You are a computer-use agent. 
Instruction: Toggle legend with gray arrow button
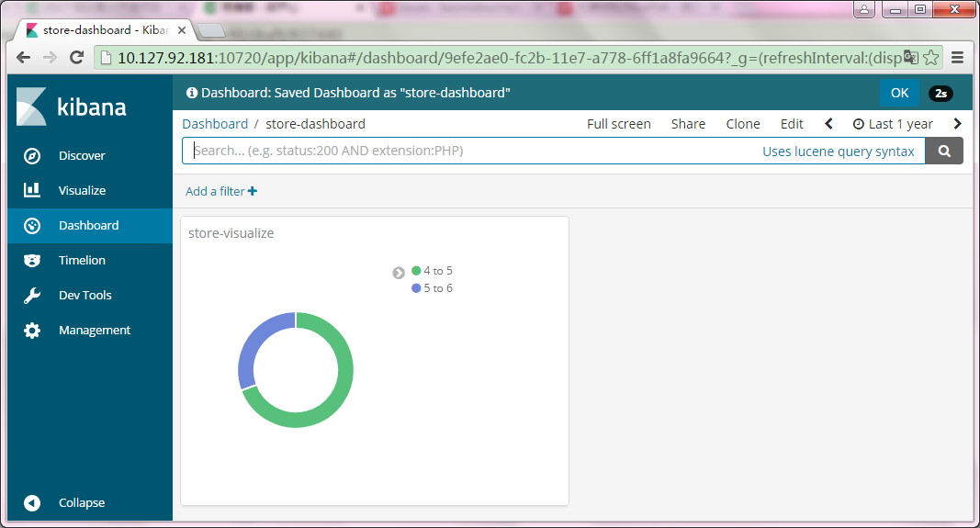399,273
